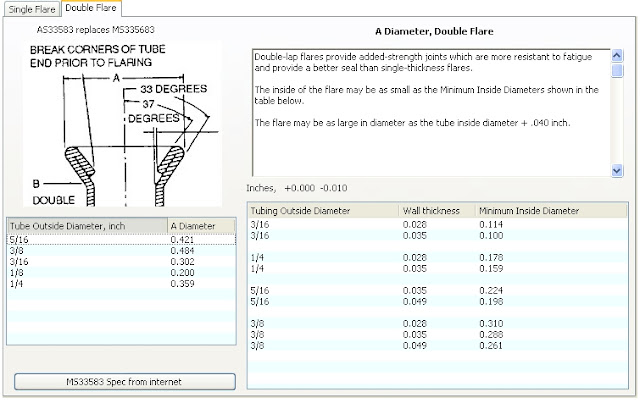The width and height of the screenshot is (640, 403).
Task: Select the 1/8 row with 0.200
Action: tap(121, 272)
